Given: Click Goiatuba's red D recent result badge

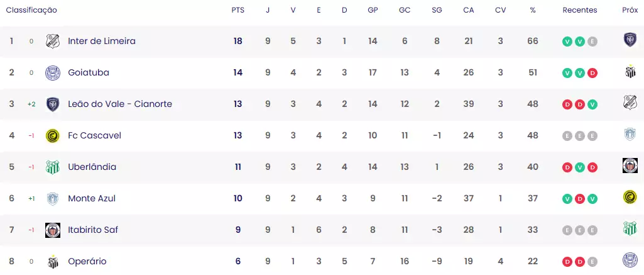Looking at the screenshot, I should click(592, 73).
